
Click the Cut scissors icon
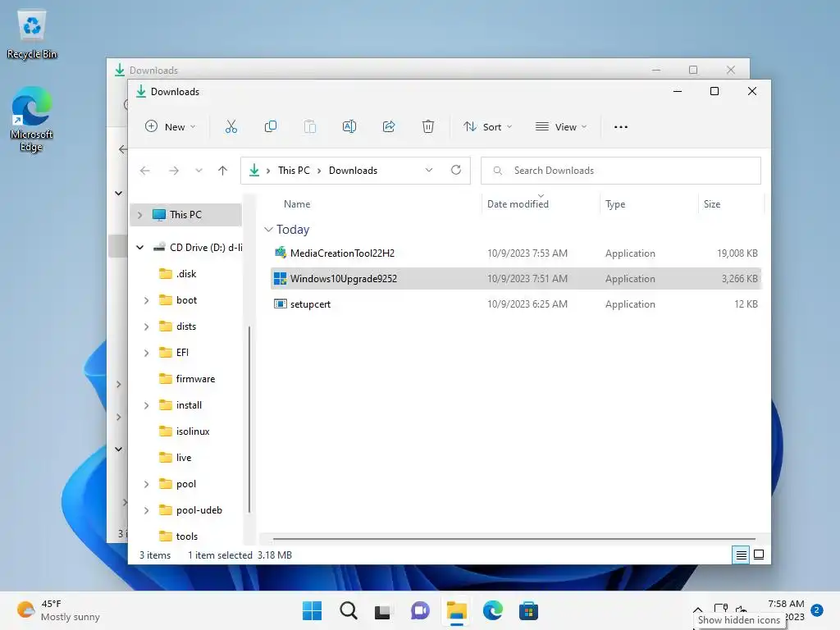click(x=231, y=127)
